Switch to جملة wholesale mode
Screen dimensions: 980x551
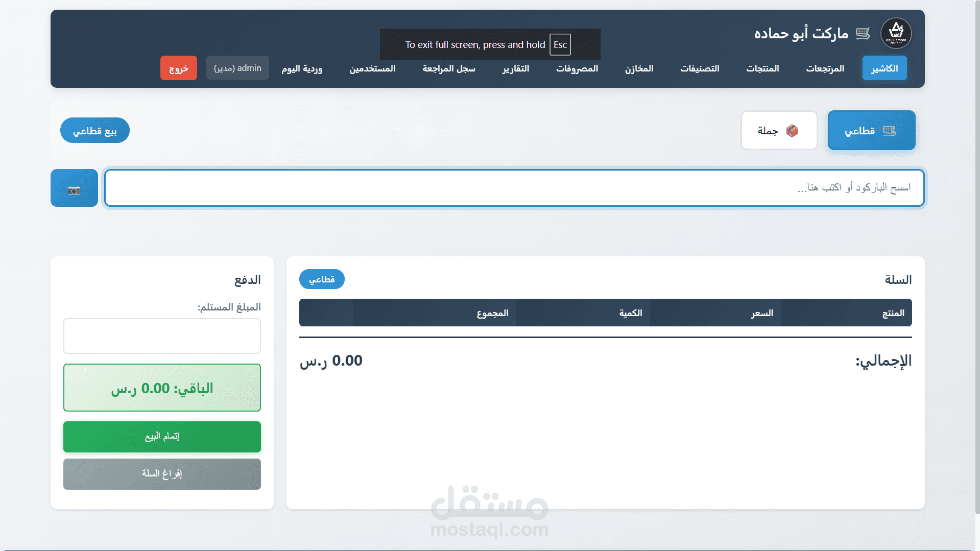(x=778, y=130)
